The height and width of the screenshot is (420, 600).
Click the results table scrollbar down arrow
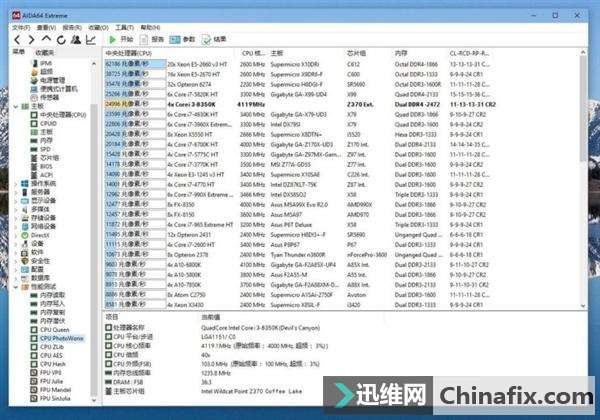(x=583, y=306)
